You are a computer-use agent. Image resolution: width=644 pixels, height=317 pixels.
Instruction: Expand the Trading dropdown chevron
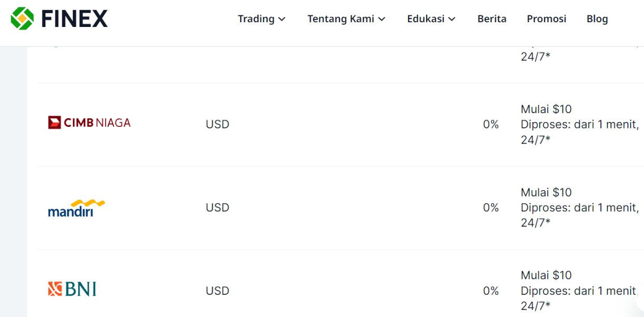282,19
